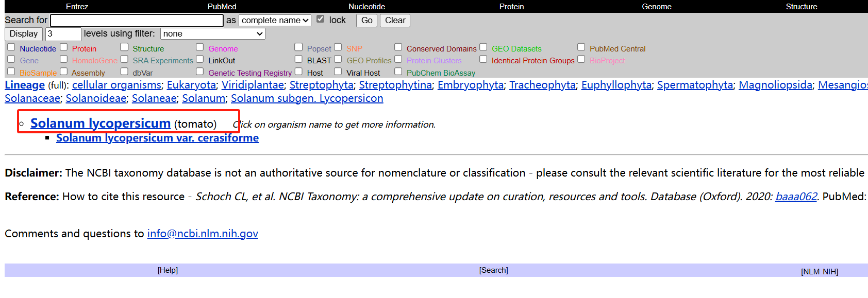The width and height of the screenshot is (868, 298).
Task: Check the Conserved Domains checkbox
Action: (398, 47)
